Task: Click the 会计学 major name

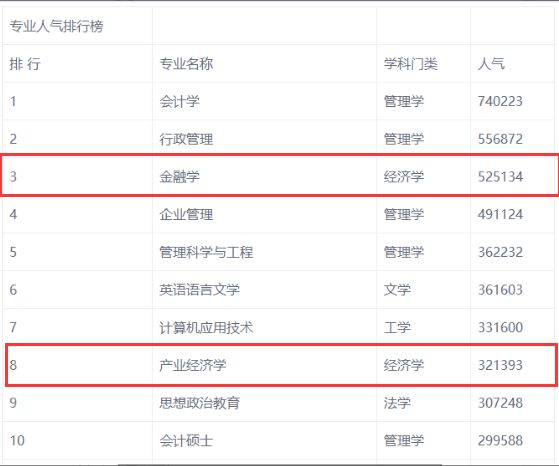Action: [179, 102]
